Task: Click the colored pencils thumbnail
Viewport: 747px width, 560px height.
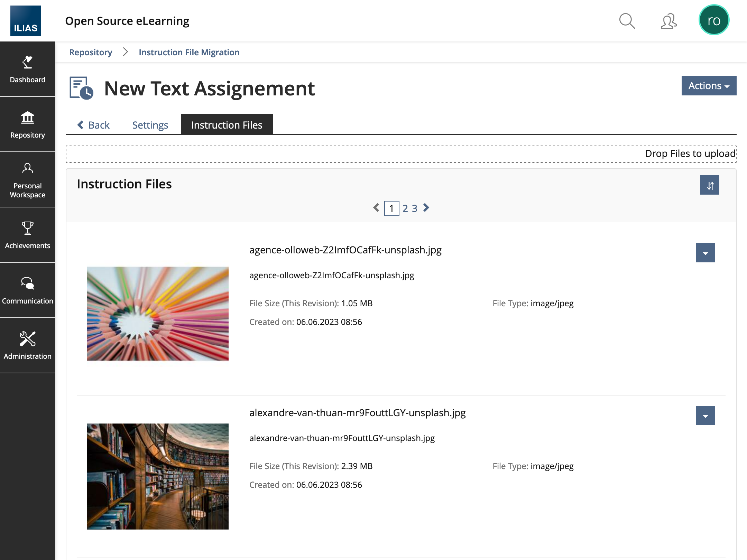Action: 158,314
